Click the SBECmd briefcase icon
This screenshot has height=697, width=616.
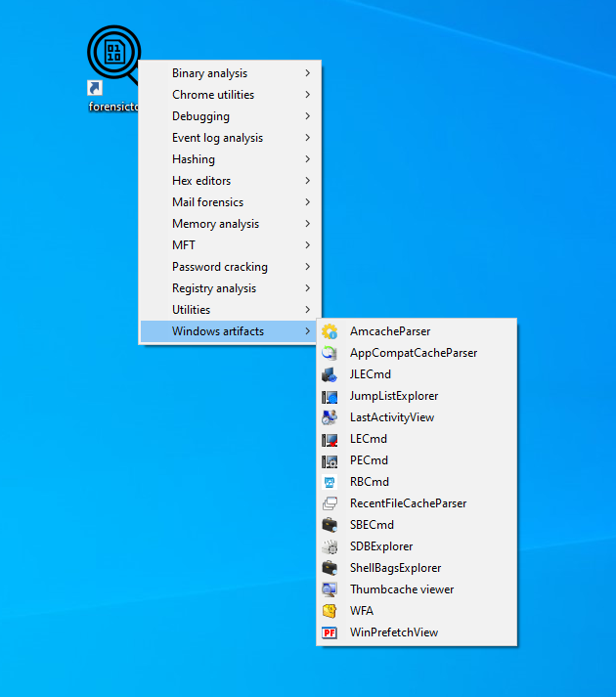[x=330, y=525]
